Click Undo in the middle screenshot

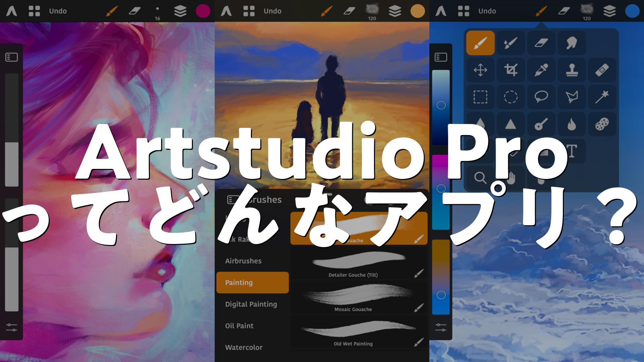click(x=272, y=11)
